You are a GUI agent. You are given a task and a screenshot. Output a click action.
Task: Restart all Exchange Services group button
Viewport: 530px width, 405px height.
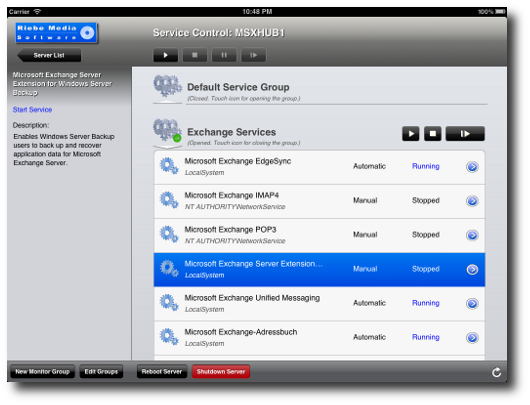[465, 134]
